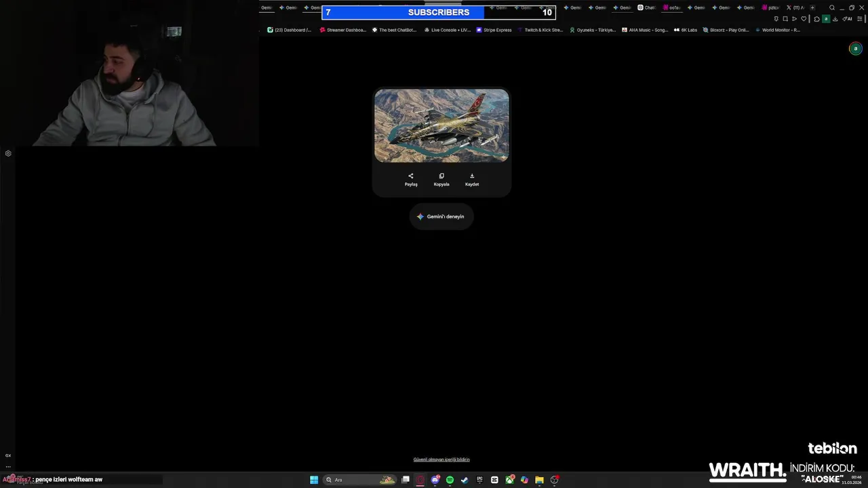Open Epic Games launcher from taskbar
Viewport: 868px width, 488px height.
(479, 480)
